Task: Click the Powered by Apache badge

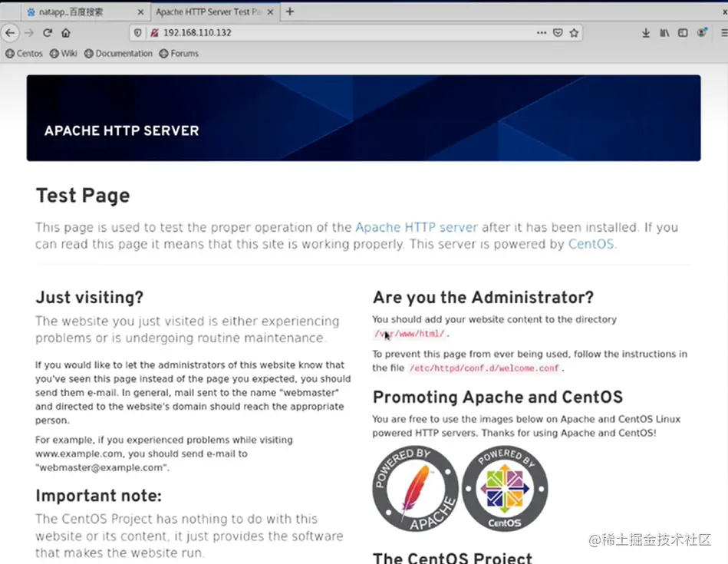Action: pos(416,489)
